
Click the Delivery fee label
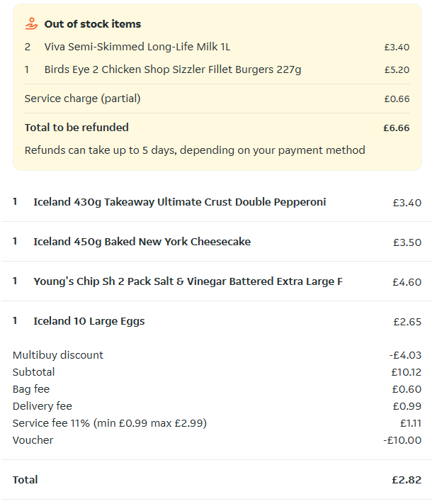42,406
